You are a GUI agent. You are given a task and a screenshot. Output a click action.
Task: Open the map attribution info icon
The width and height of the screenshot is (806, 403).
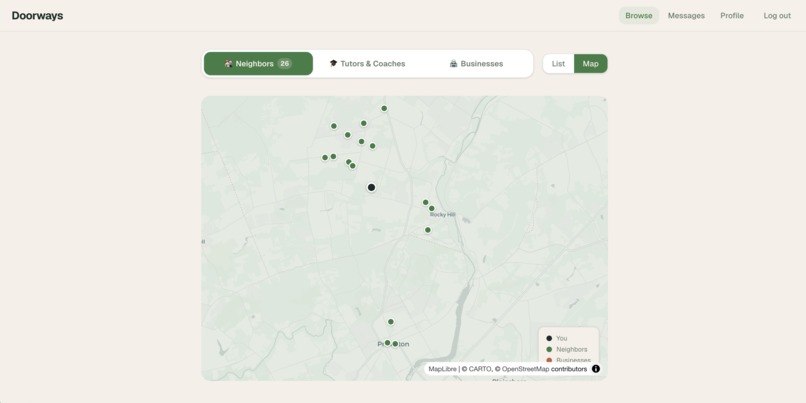596,369
